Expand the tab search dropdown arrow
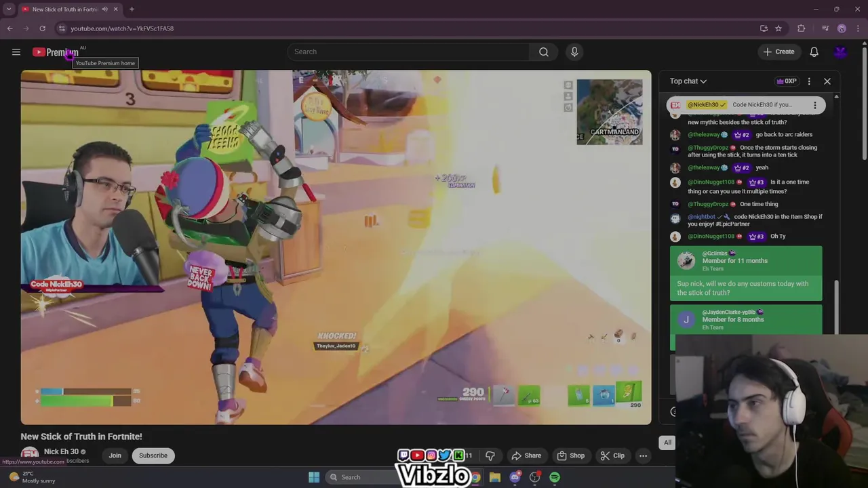This screenshot has height=488, width=868. pyautogui.click(x=9, y=9)
